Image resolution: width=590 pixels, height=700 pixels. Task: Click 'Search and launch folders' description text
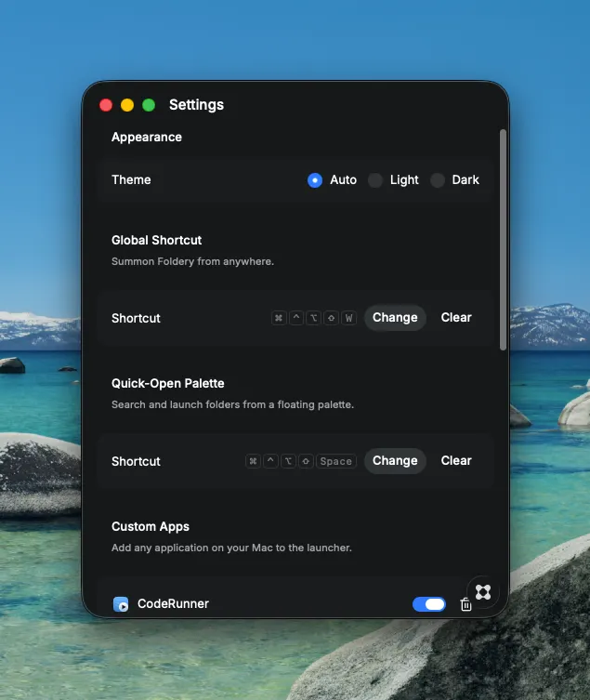pyautogui.click(x=232, y=404)
